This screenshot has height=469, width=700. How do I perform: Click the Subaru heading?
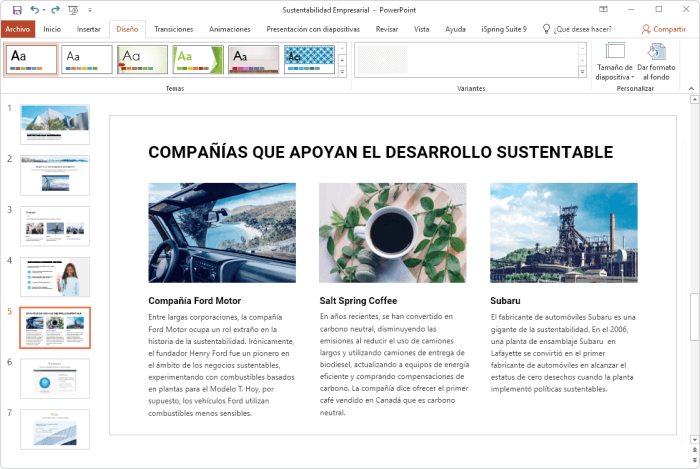tap(505, 301)
